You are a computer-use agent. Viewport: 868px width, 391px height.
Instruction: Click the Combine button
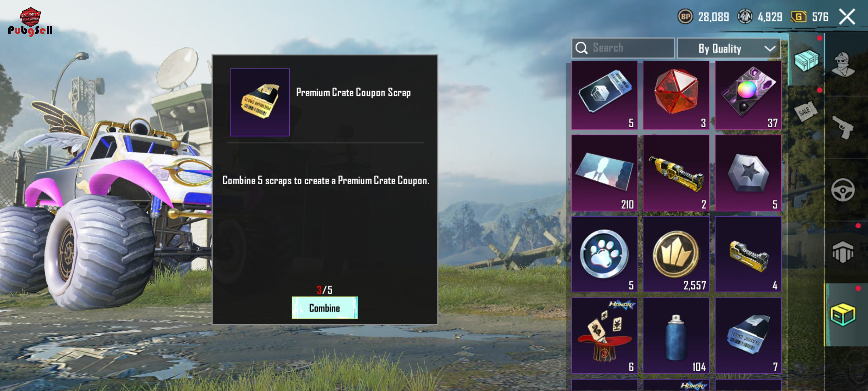tap(325, 307)
